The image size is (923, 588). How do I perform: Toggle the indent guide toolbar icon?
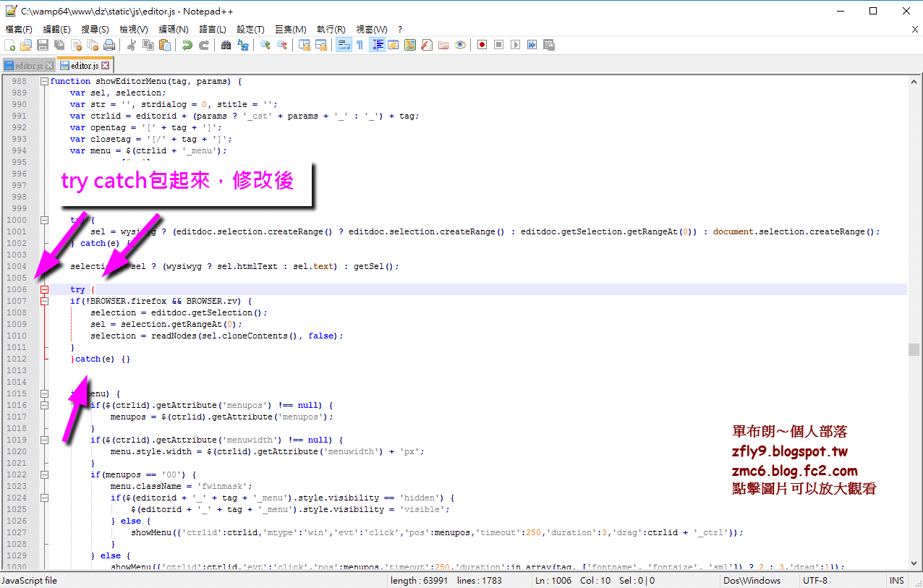pos(377,45)
